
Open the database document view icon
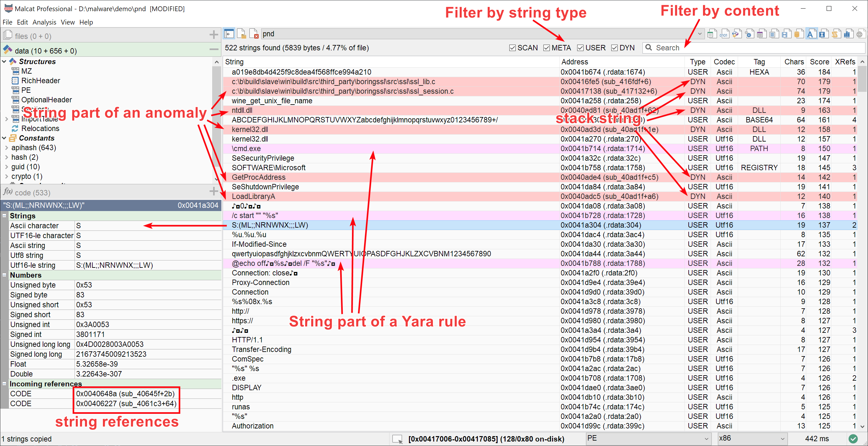click(799, 34)
